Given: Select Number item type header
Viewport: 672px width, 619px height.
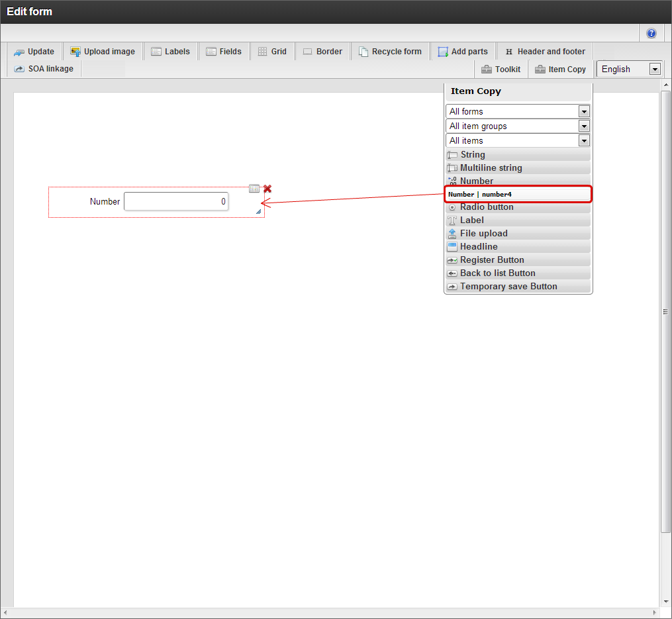Looking at the screenshot, I should [518, 181].
